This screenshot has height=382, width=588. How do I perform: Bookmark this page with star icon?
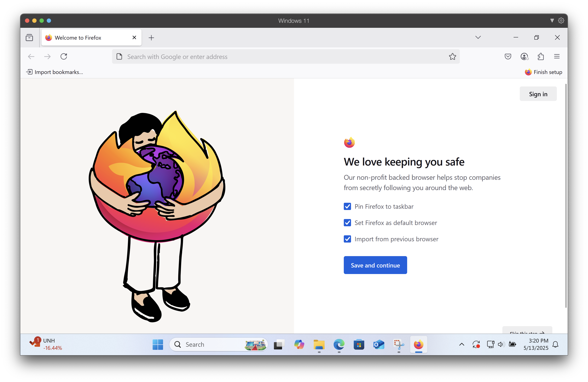click(452, 56)
